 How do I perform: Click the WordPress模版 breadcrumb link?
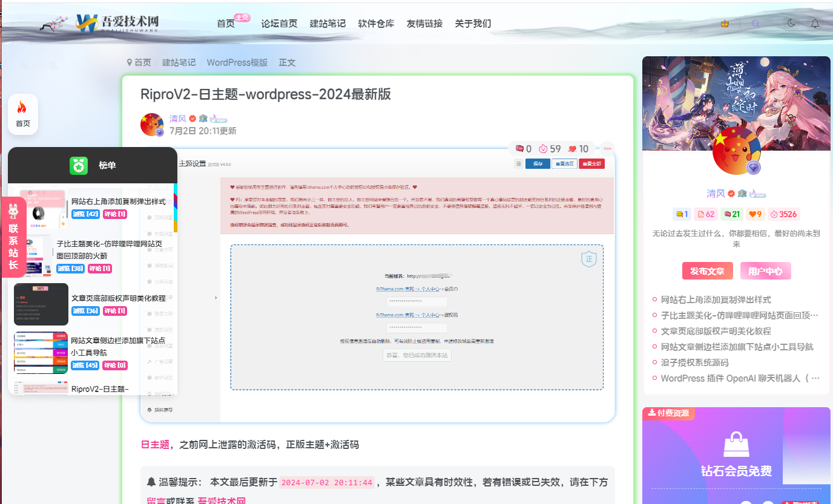click(x=237, y=62)
